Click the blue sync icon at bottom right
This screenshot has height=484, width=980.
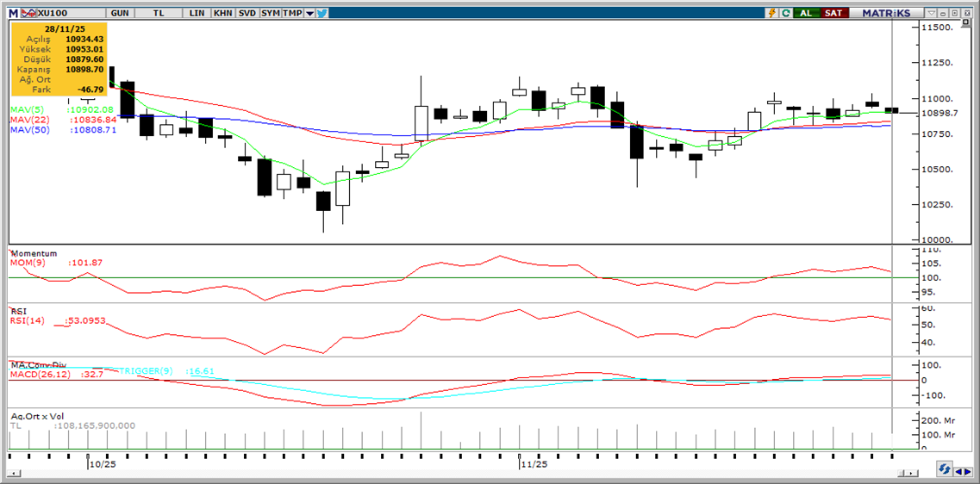[x=946, y=469]
